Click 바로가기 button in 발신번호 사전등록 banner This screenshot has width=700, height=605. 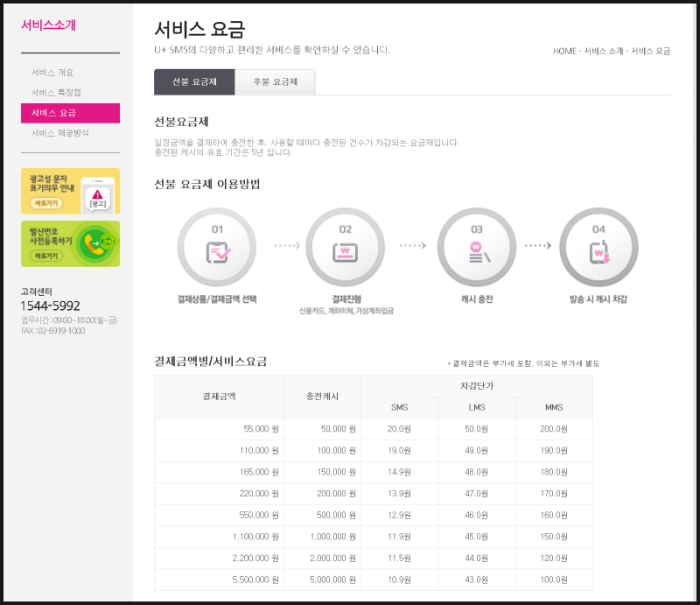[x=46, y=256]
